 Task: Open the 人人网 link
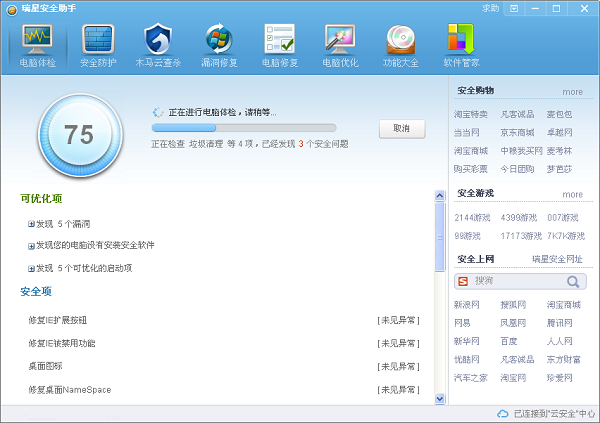[559, 341]
